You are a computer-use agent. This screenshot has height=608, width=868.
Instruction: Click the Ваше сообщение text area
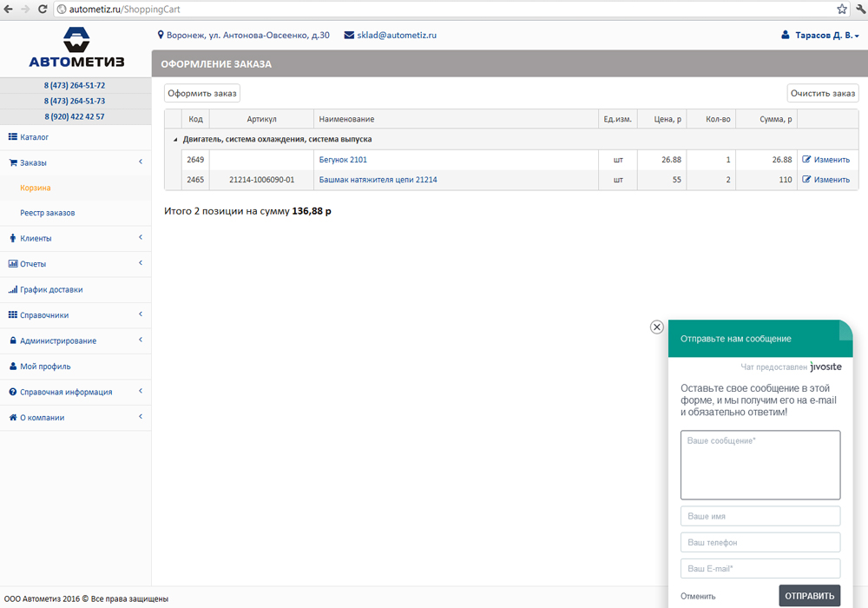(x=760, y=465)
